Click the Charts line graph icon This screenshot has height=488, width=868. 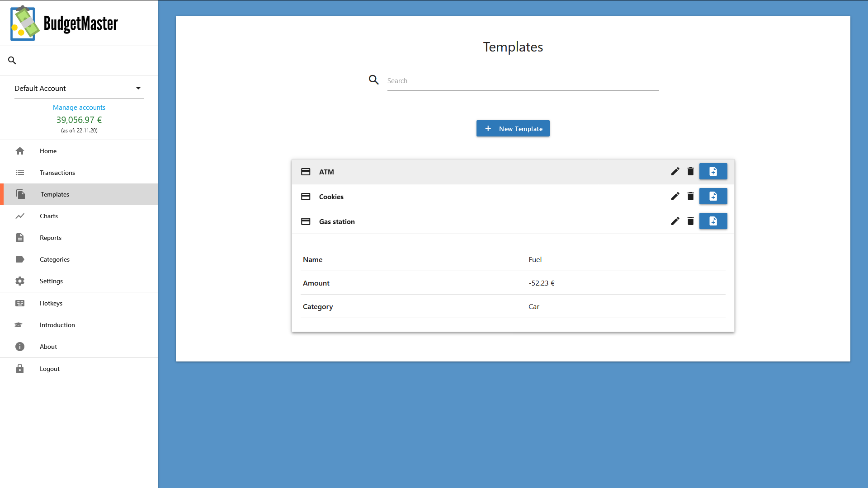(x=20, y=216)
